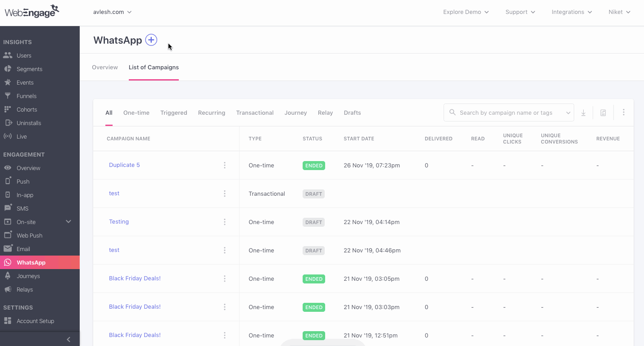Select the Drafts campaign filter tab
Screen dimensions: 644x346
[x=352, y=112]
